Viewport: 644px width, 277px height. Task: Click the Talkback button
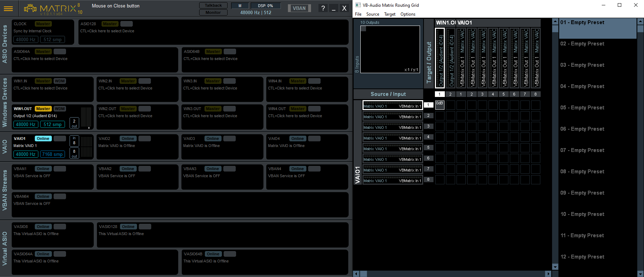(213, 5)
